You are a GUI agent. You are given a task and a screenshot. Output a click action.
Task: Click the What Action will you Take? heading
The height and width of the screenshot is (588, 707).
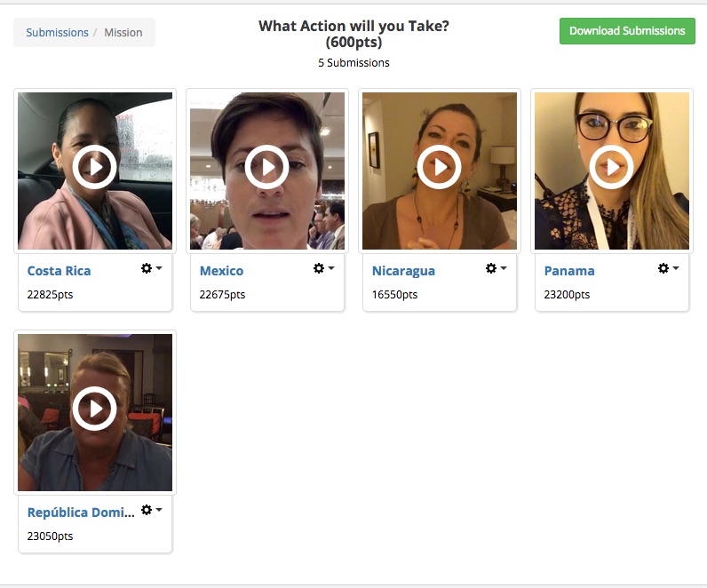[353, 34]
